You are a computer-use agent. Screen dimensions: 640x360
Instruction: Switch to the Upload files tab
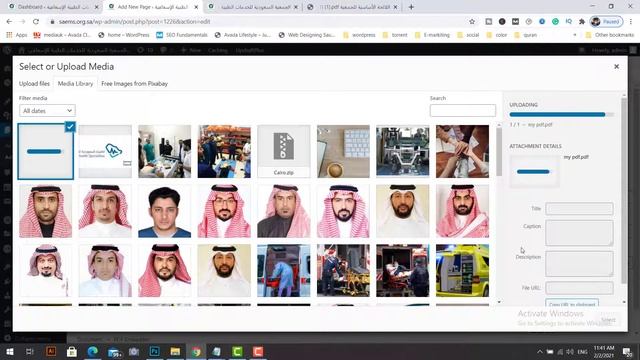(34, 84)
